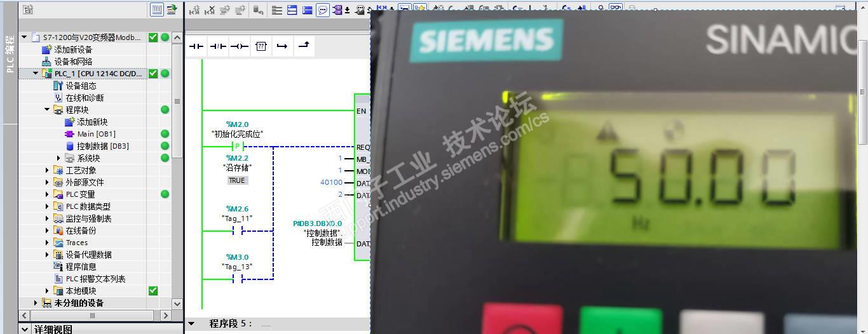Expand the 设备代理数据 folder
Viewport: 868px width, 334px height.
click(47, 255)
